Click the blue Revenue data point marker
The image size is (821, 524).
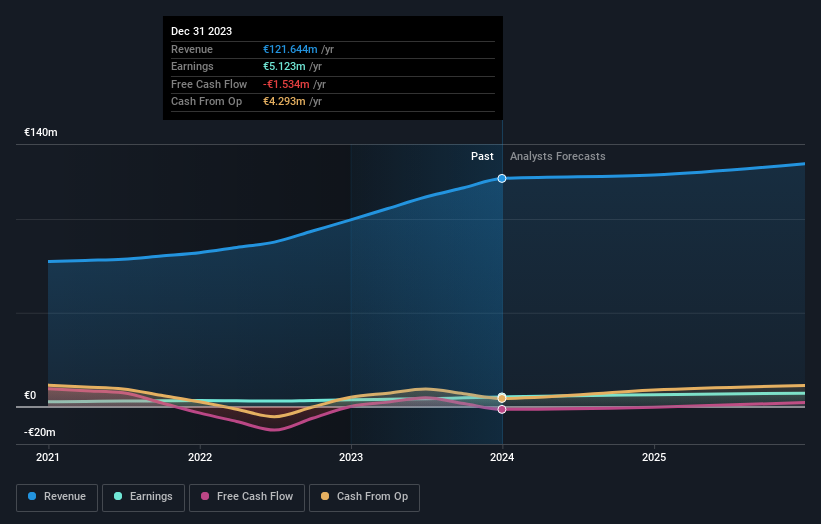pyautogui.click(x=502, y=179)
